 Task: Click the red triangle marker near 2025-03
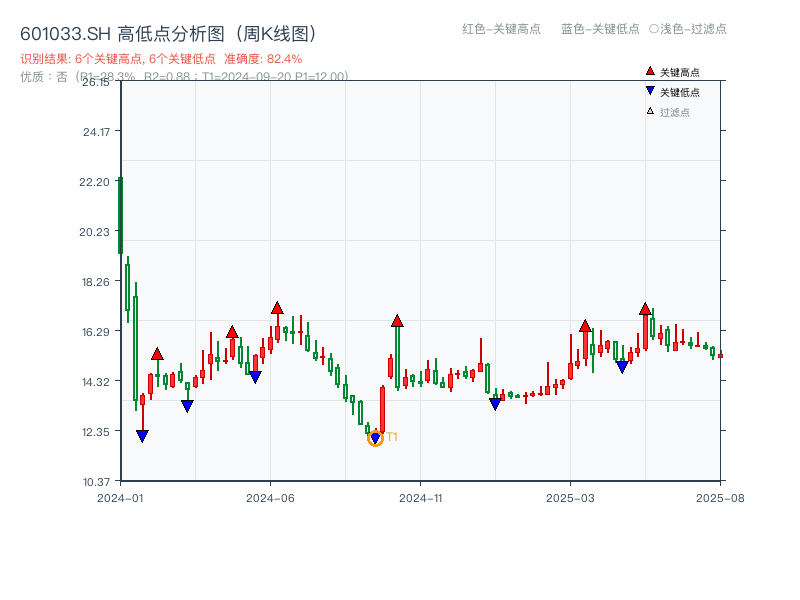coord(585,325)
